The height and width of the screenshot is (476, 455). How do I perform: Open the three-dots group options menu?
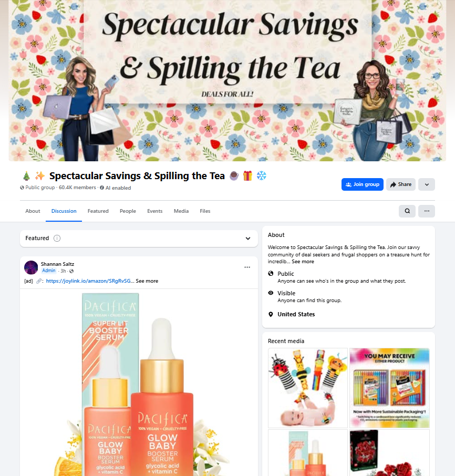pyautogui.click(x=427, y=211)
